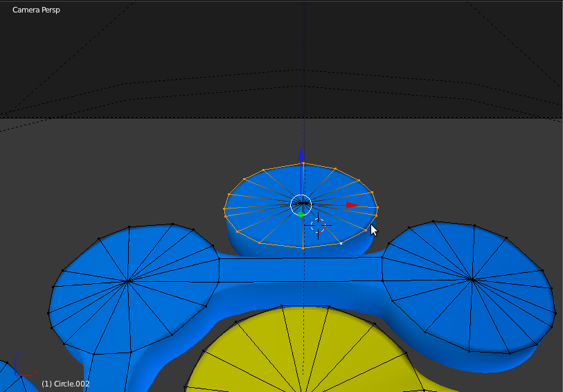Screen dimensions: 563x392
Task: Click the "(1) Circle.002" object label
Action: (66, 384)
